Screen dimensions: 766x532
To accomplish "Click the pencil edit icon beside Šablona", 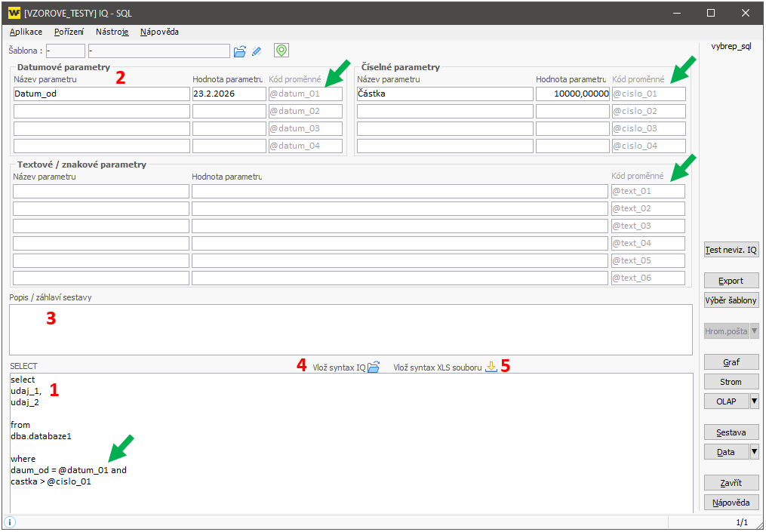I will (257, 51).
